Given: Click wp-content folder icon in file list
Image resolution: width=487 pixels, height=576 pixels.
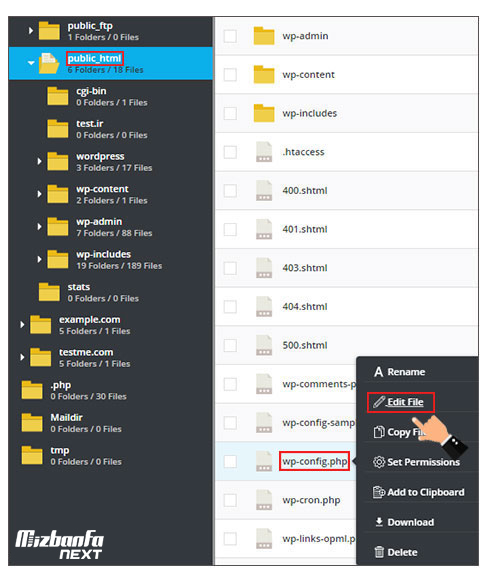Looking at the screenshot, I should [264, 75].
